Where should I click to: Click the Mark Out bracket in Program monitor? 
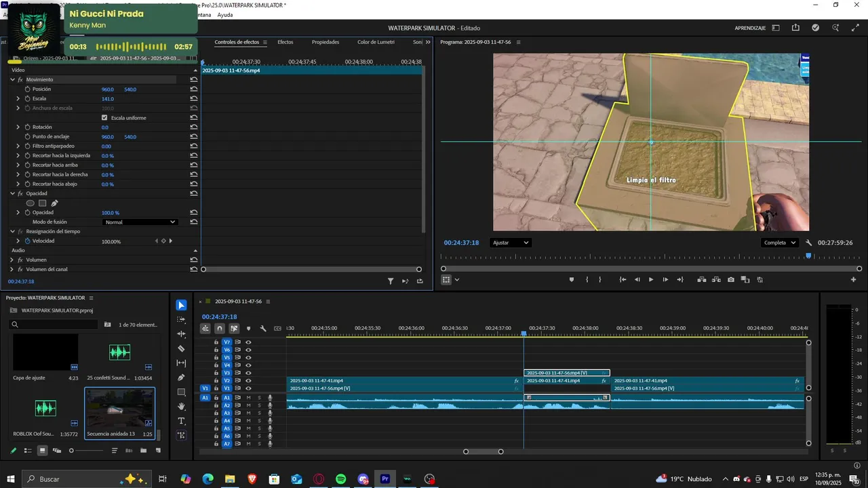point(600,280)
